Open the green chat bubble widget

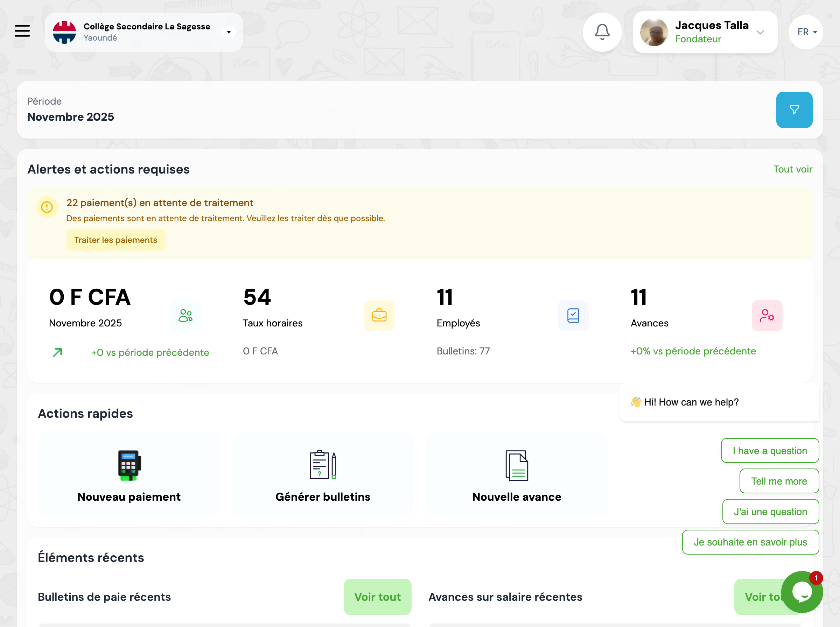click(801, 592)
